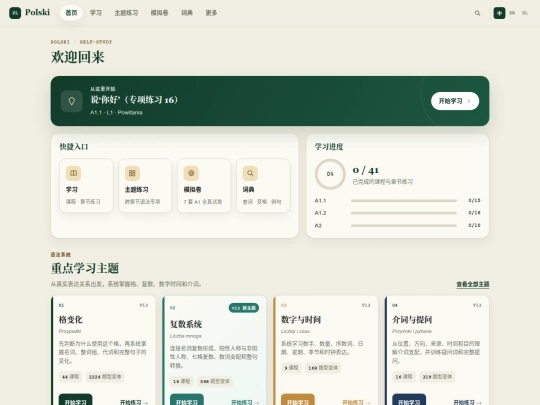Click the 学习进度 heading

click(x=329, y=147)
